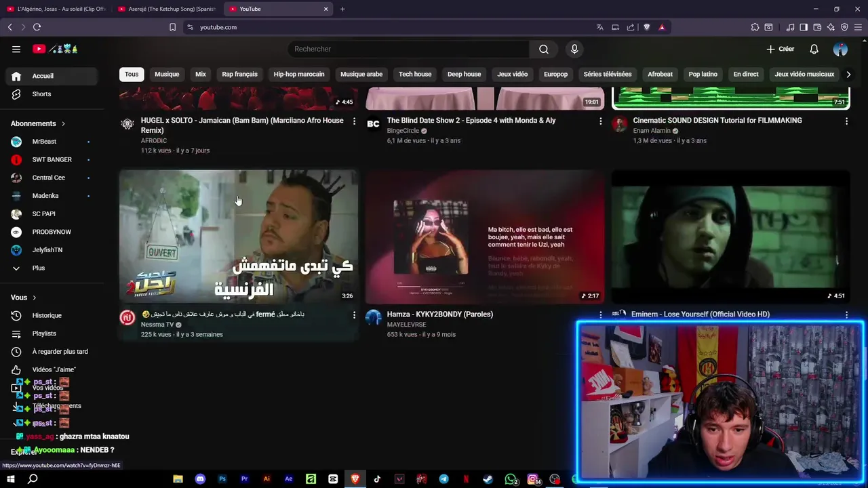
Task: Select the Tous filter chip
Action: pos(132,74)
